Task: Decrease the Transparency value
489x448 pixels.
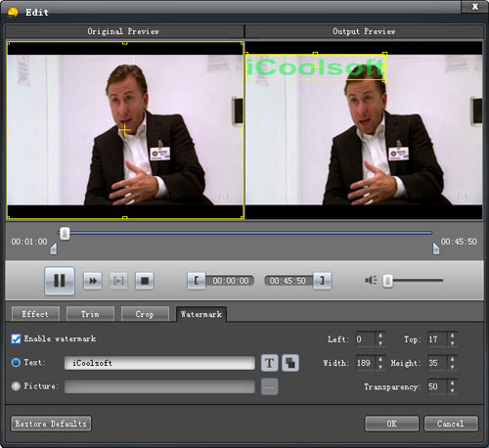Action: click(452, 390)
